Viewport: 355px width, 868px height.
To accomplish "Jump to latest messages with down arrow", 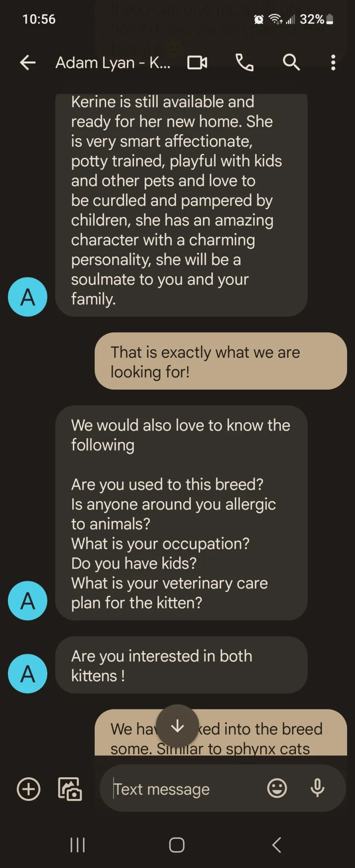I will coord(177,726).
